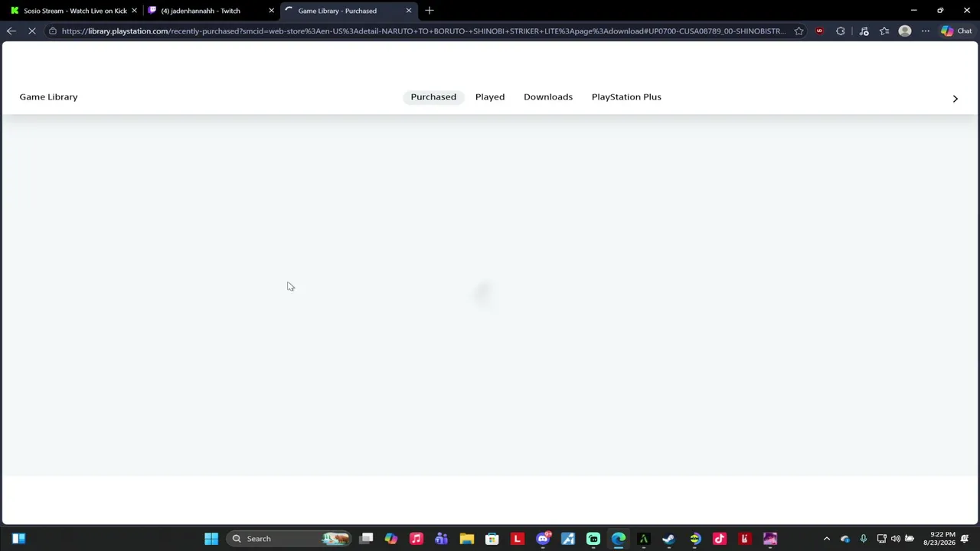Open the Downloads tab
Viewport: 980px width, 551px height.
[548, 97]
